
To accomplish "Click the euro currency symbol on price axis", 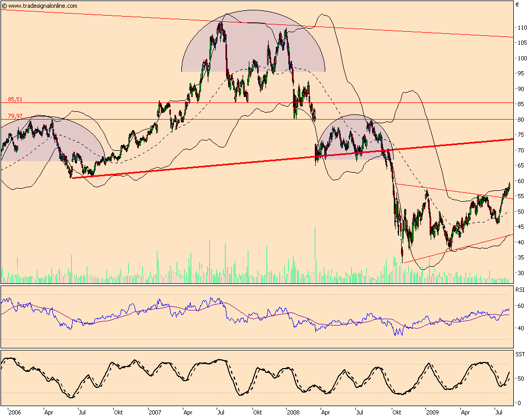I will [x=517, y=5].
